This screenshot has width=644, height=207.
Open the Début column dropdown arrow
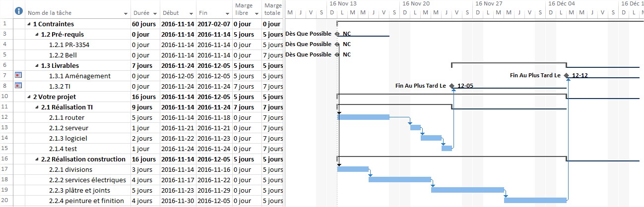coord(191,13)
